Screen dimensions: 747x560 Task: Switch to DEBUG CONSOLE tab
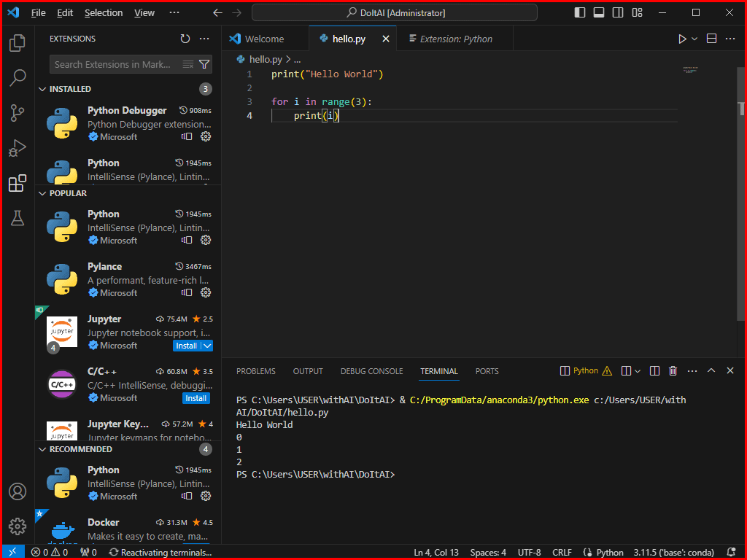pos(371,371)
